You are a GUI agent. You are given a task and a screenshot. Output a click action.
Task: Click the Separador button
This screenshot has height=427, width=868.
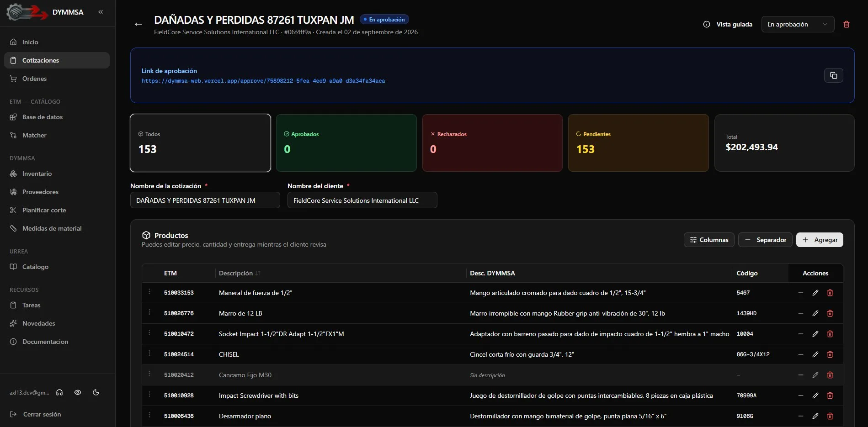(765, 240)
